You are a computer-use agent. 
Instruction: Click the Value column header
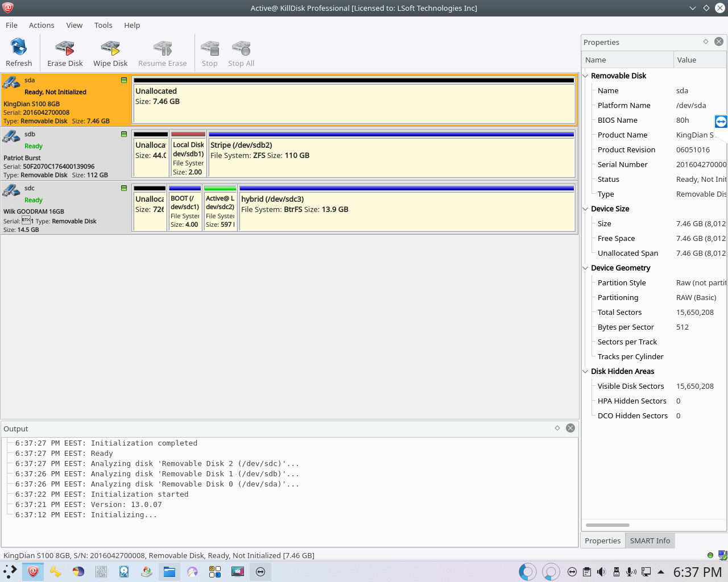tap(700, 60)
